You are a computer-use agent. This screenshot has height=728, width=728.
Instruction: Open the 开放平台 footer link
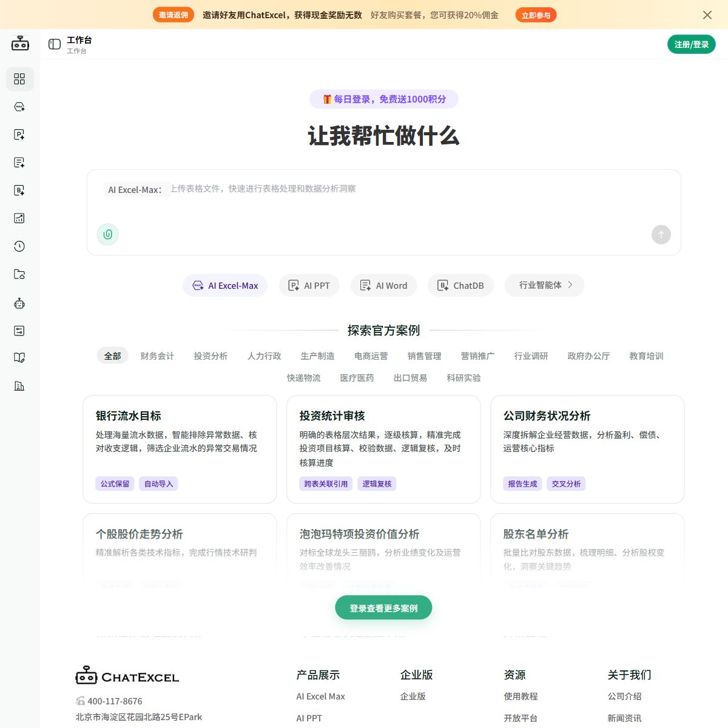coord(521,718)
